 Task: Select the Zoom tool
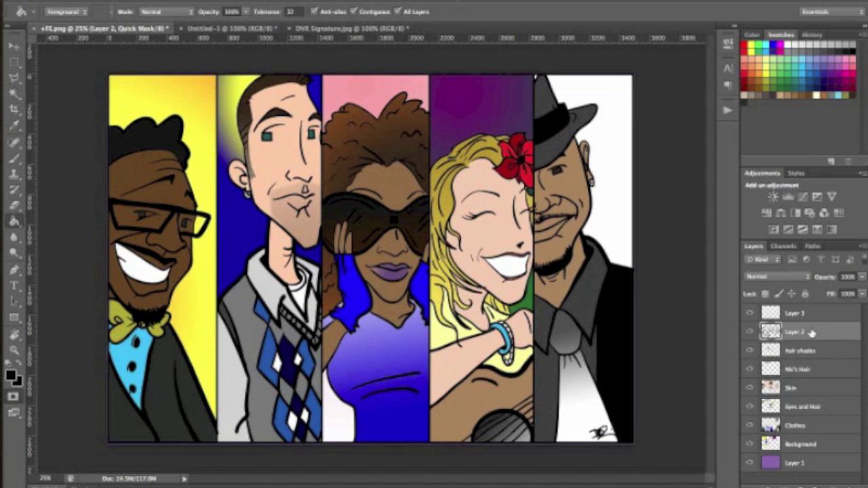pyautogui.click(x=14, y=350)
